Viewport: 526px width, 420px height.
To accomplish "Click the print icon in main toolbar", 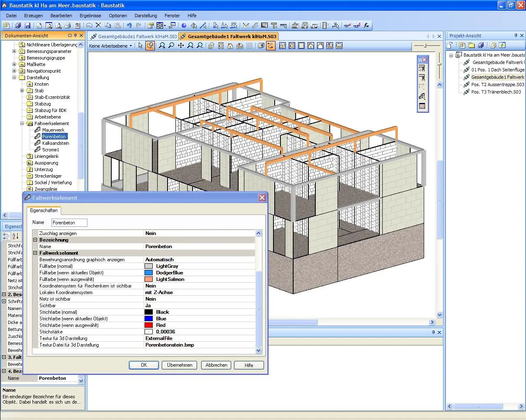I will click(x=68, y=25).
